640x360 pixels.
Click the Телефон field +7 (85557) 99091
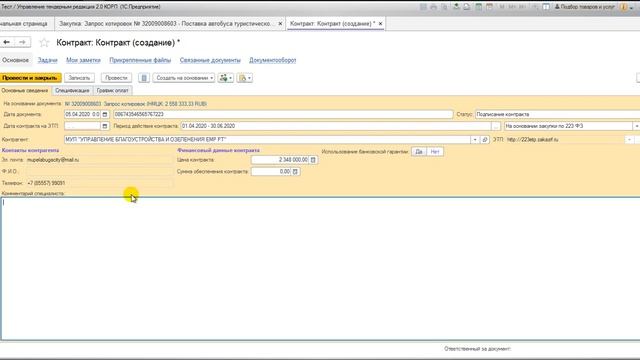coord(99,183)
